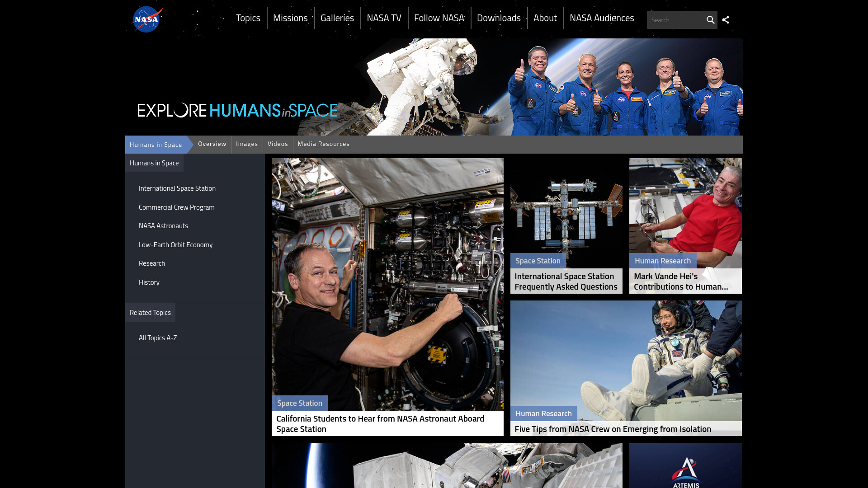Open Commercial Crew Program link
Image resolution: width=868 pixels, height=488 pixels.
pos(177,207)
